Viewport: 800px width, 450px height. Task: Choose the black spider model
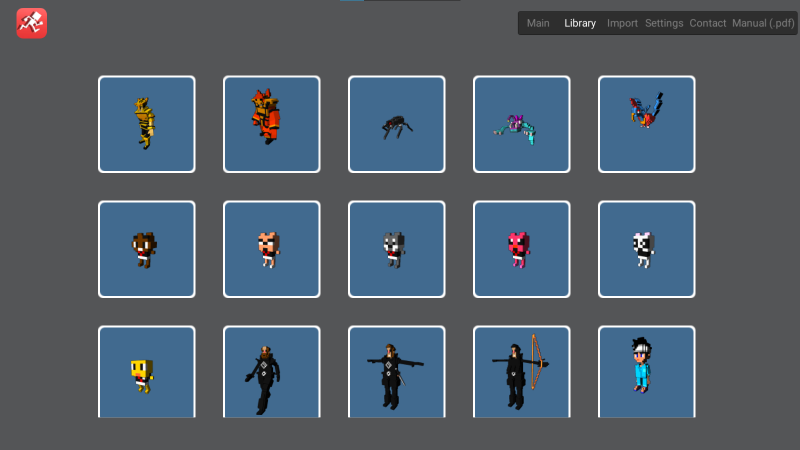[x=396, y=124]
